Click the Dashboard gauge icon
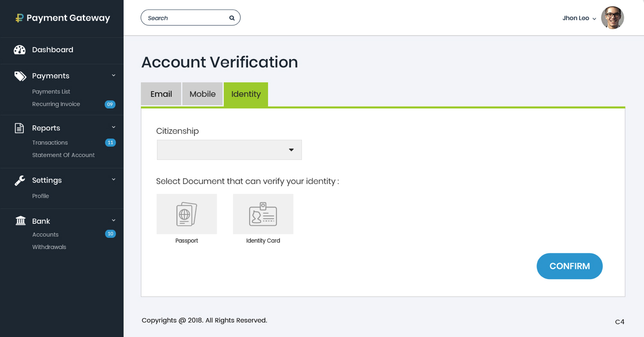644x337 pixels. [x=20, y=50]
